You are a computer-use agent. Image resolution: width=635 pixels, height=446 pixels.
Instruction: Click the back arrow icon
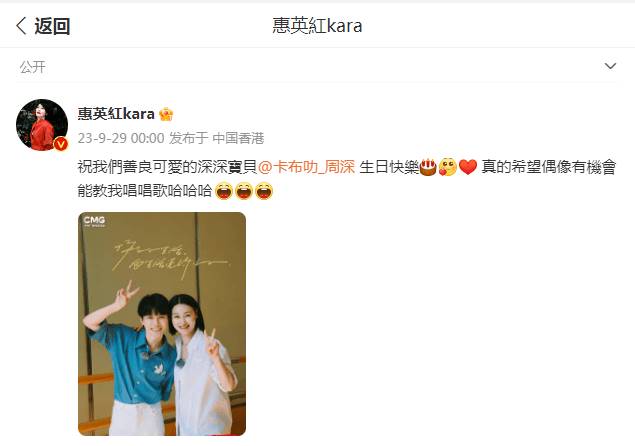[x=21, y=26]
